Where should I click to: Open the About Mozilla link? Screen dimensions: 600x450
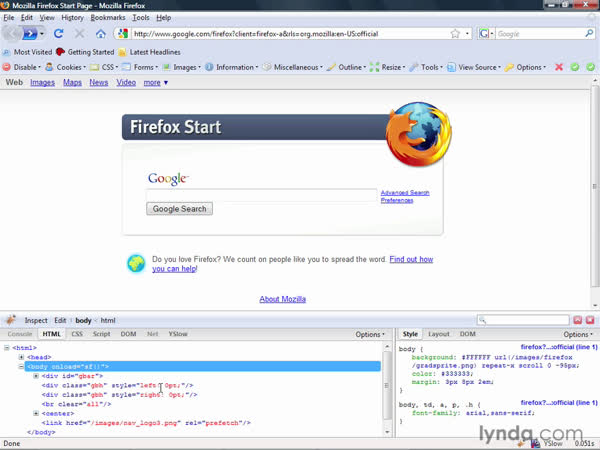pyautogui.click(x=282, y=299)
